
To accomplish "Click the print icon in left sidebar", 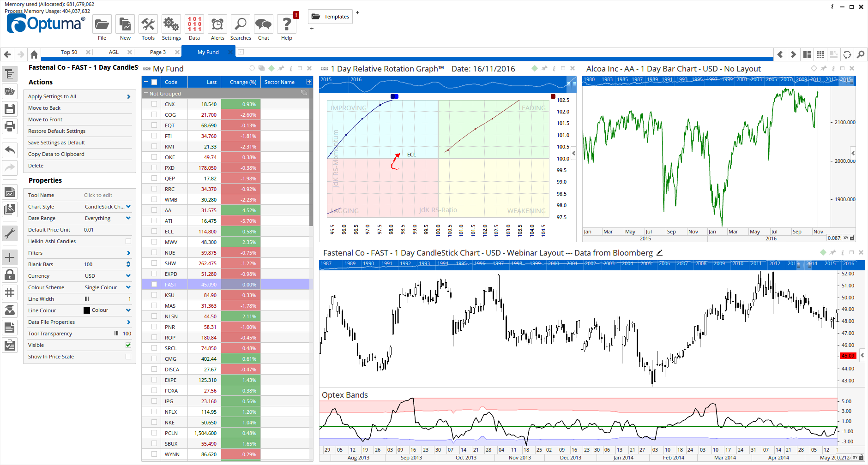I will tap(10, 125).
